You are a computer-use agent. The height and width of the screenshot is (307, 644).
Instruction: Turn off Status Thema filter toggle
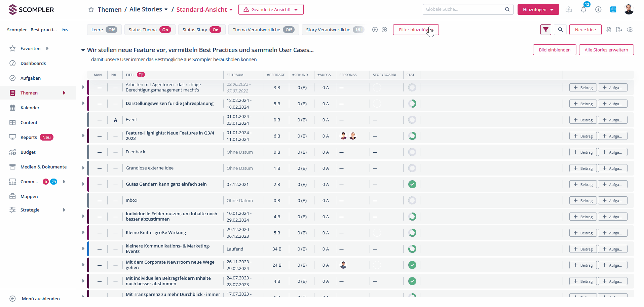pos(165,30)
